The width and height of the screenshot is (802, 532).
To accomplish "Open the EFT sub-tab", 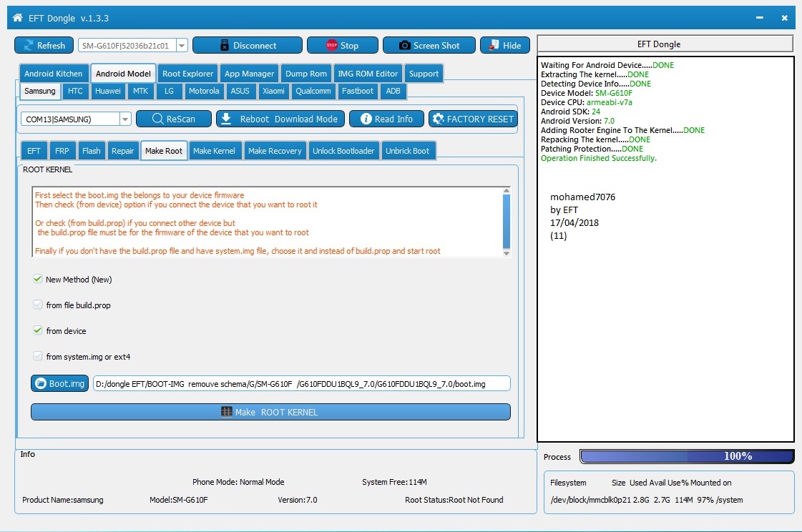I will point(34,151).
